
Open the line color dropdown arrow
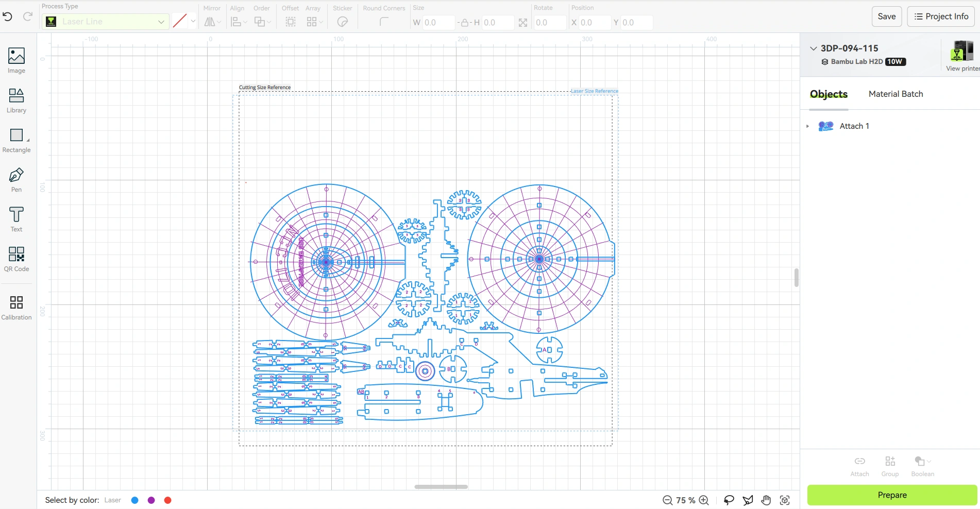(193, 22)
